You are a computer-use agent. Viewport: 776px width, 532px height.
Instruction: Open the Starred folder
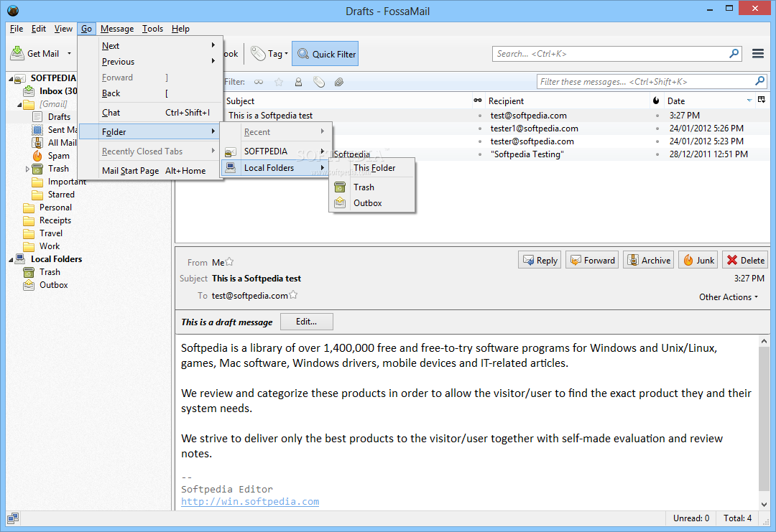[53, 195]
